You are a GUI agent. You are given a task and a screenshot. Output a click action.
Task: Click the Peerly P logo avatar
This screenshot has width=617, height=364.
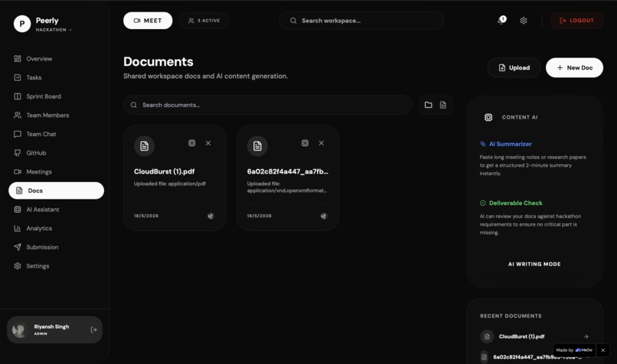click(22, 24)
